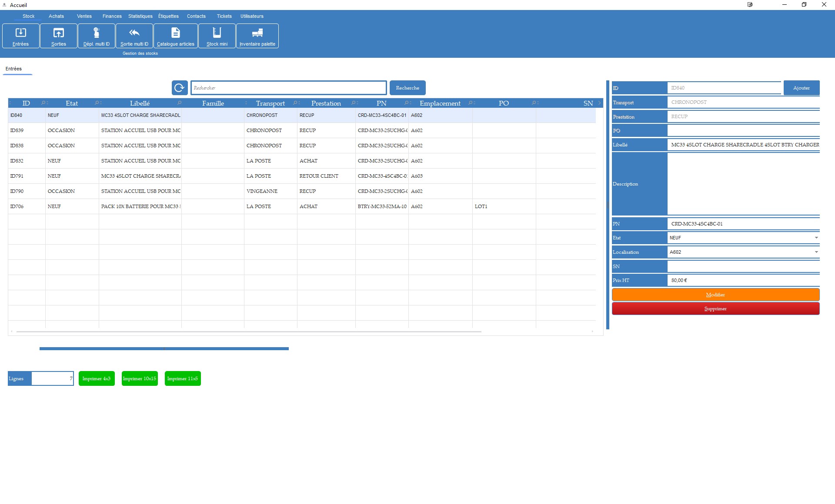Open the Achats menu

coord(57,16)
